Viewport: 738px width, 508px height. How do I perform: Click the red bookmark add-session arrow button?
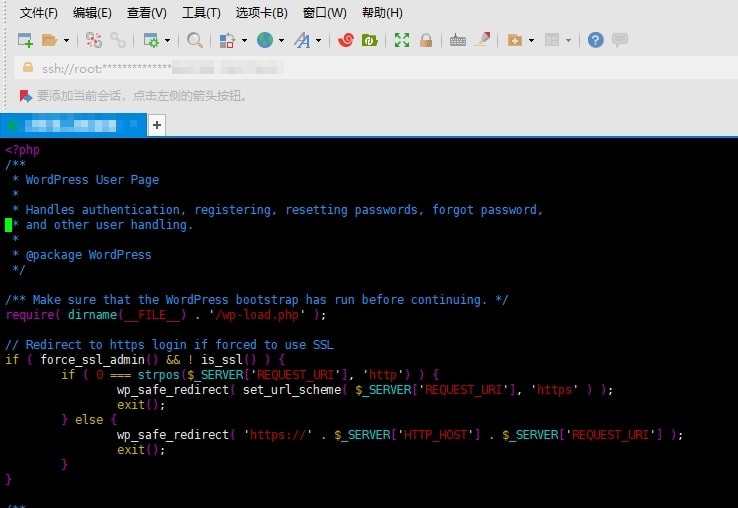[25, 96]
